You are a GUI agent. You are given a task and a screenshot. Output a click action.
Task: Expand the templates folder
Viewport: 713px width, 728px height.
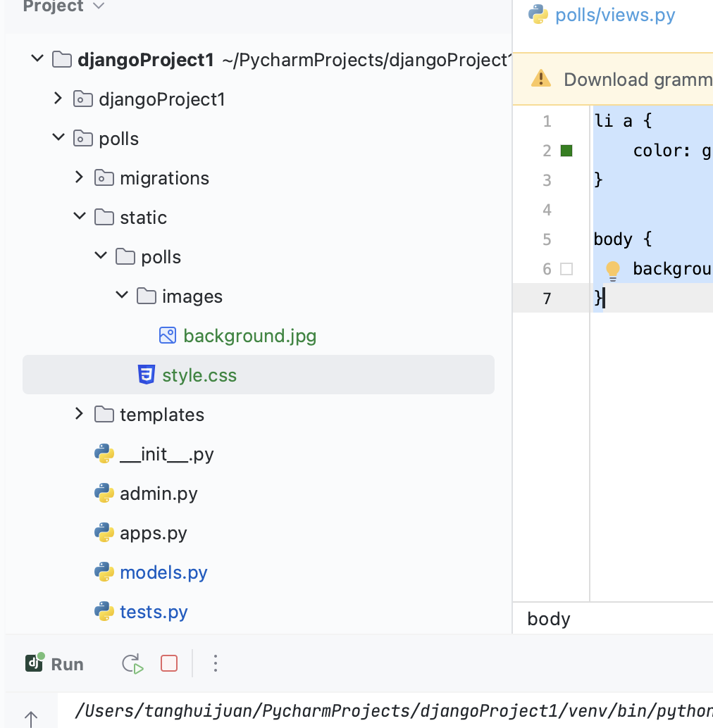tap(79, 414)
